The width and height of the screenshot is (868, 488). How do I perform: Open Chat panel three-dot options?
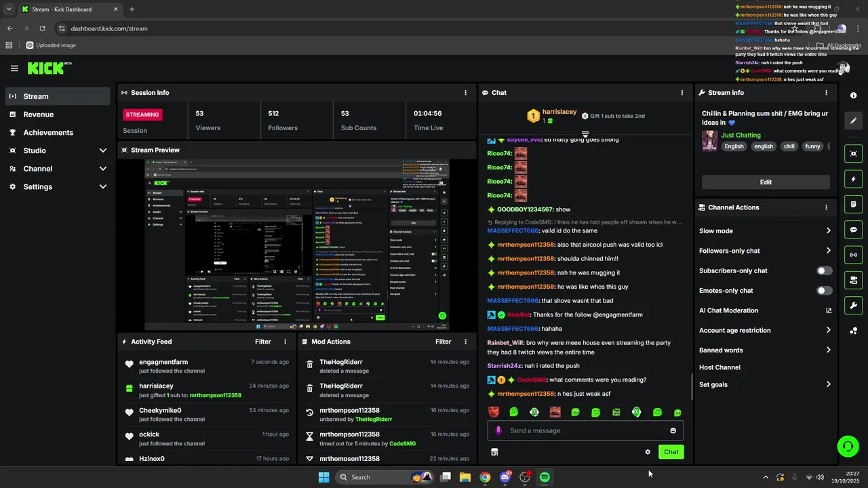[x=682, y=93]
